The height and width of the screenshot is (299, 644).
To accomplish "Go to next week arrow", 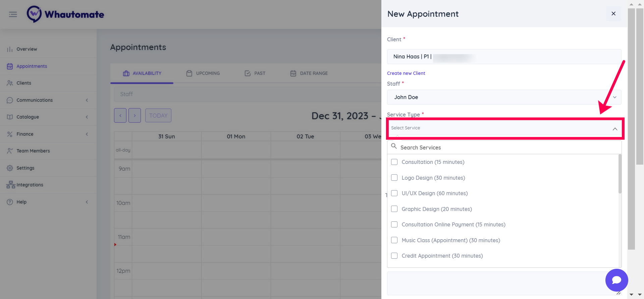I will [135, 116].
